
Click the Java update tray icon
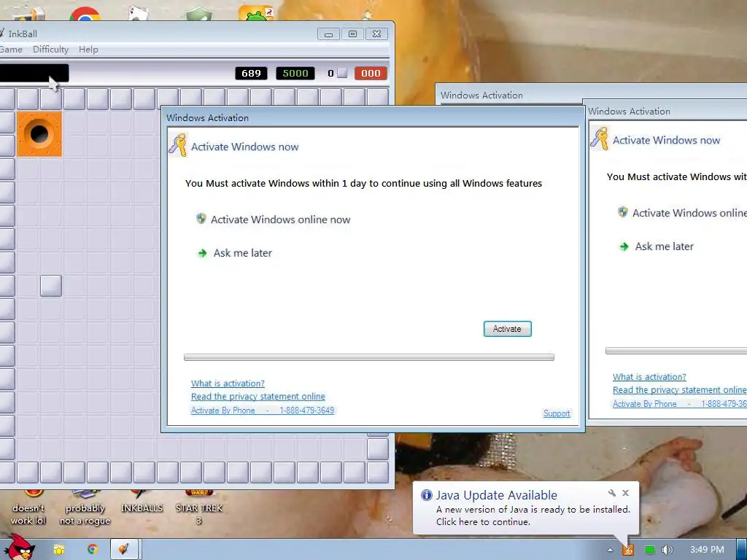(628, 550)
